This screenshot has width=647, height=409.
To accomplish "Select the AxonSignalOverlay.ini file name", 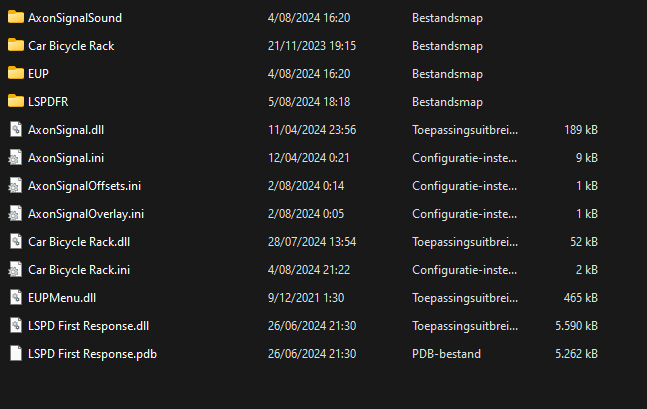I will tap(86, 213).
